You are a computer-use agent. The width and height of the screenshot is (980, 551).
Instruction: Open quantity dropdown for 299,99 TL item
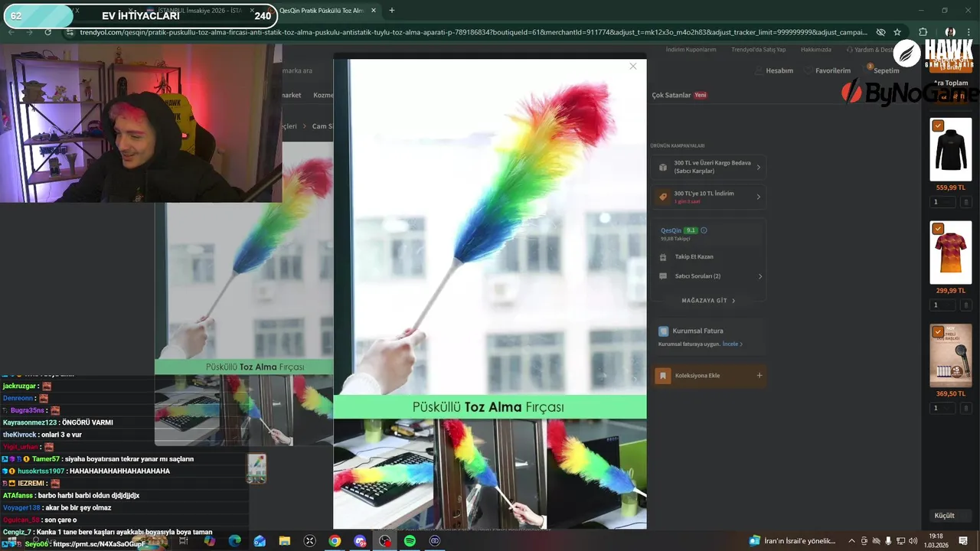[942, 305]
